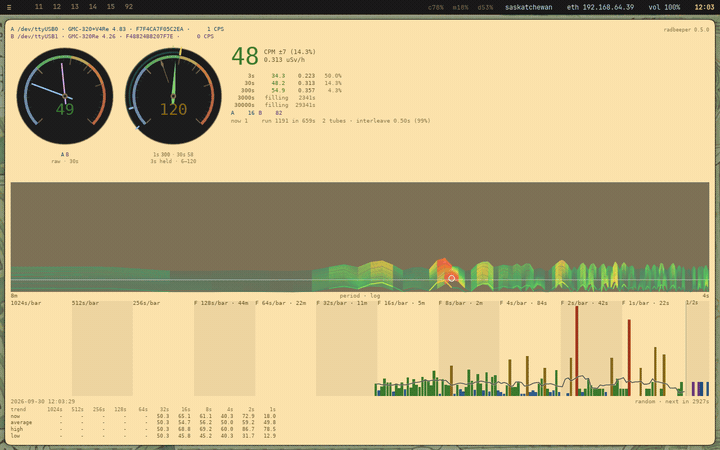Click the saskatchewan hostname in top bar
Image resolution: width=720 pixels, height=450 pixels.
point(529,7)
